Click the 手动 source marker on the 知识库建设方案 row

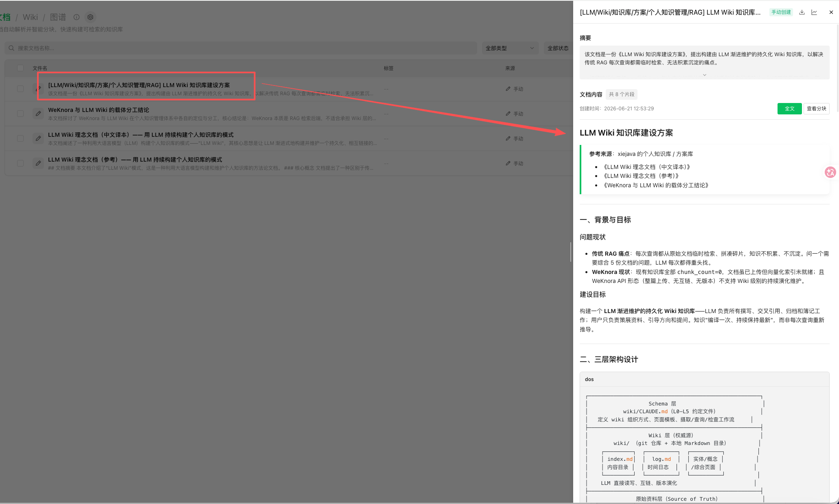[515, 89]
